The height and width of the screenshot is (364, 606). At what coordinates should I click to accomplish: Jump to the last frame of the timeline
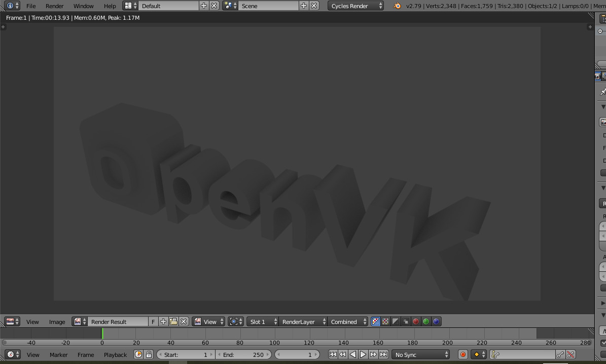tap(384, 354)
